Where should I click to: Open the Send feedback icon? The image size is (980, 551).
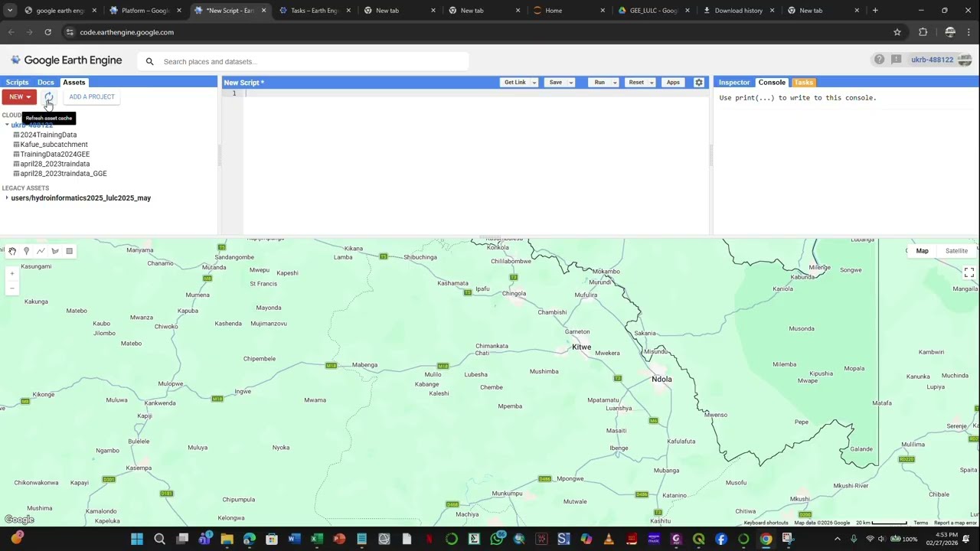coord(896,60)
